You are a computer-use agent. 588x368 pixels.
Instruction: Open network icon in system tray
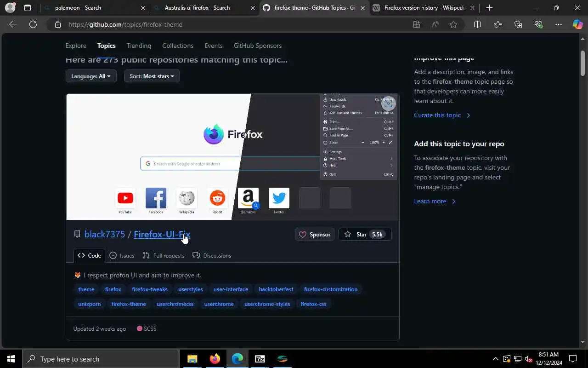pyautogui.click(x=517, y=359)
